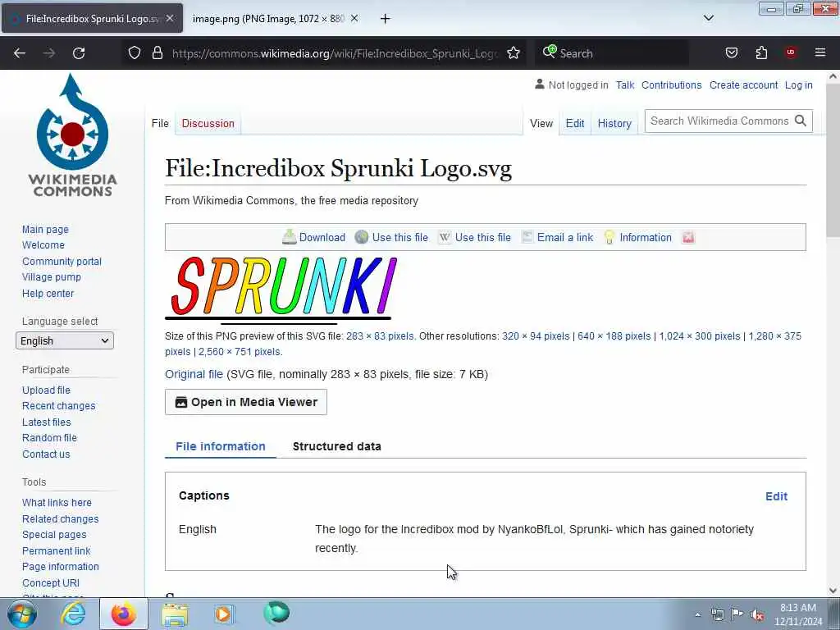
Task: Click the uBlock Origin toolbar icon
Action: pyautogui.click(x=790, y=52)
